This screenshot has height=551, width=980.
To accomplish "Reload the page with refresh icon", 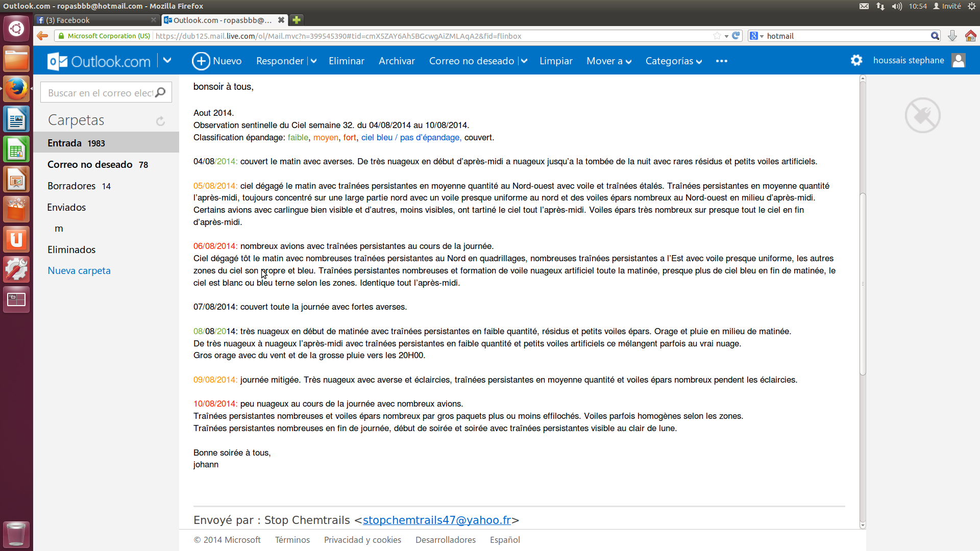I will 736,36.
